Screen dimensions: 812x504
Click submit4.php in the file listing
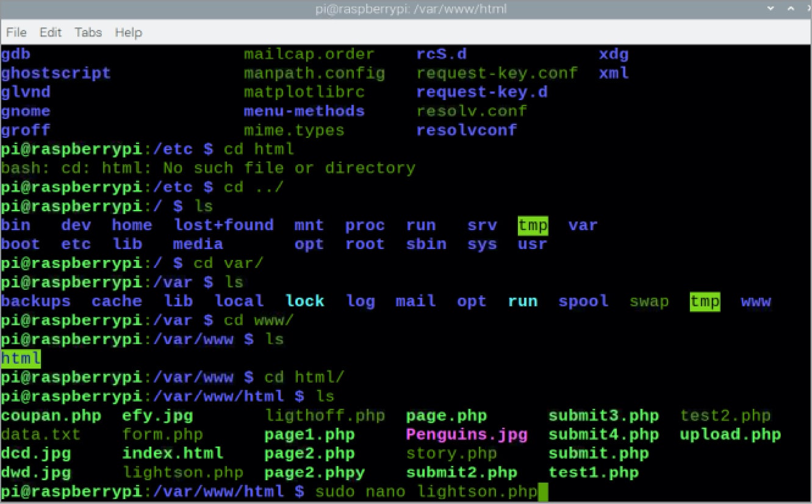[603, 435]
